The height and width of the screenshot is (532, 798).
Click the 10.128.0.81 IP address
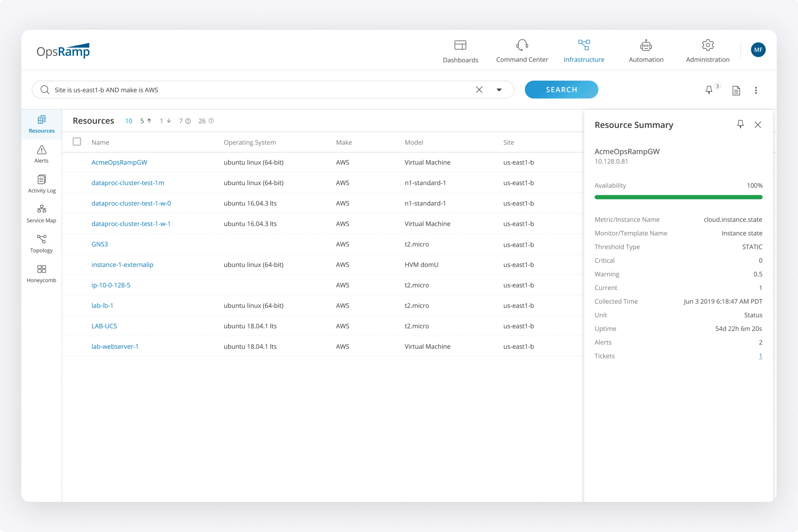[x=611, y=161]
